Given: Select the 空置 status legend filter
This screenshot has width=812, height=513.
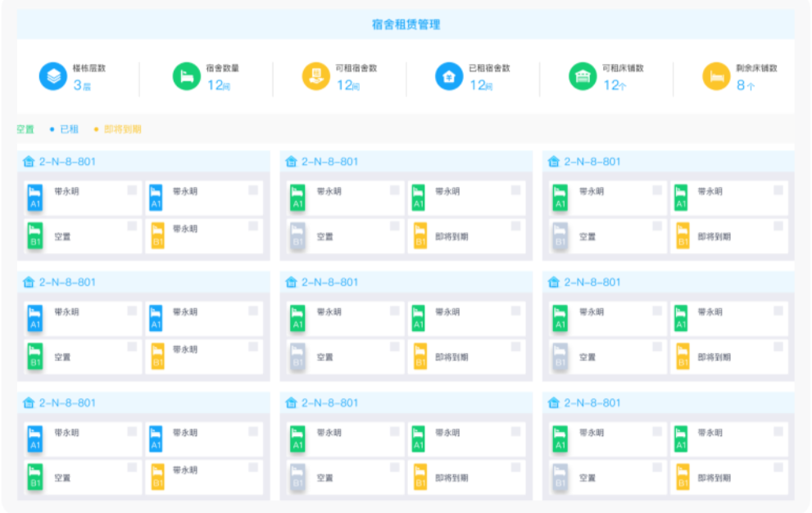Looking at the screenshot, I should click(x=25, y=129).
